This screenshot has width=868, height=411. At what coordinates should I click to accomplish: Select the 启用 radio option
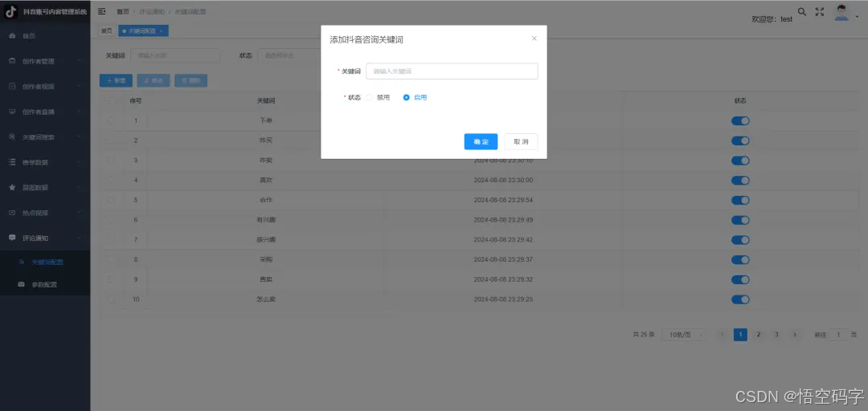pyautogui.click(x=407, y=97)
